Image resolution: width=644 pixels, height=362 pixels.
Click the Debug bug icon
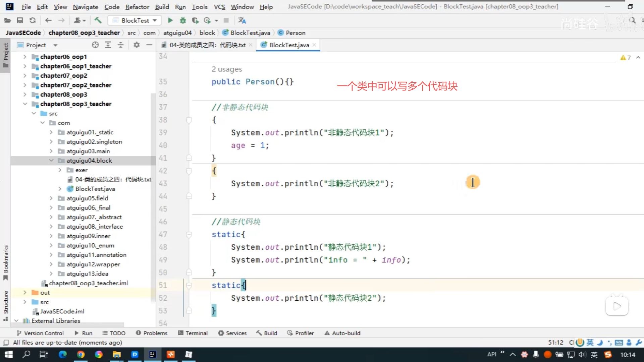tap(183, 20)
